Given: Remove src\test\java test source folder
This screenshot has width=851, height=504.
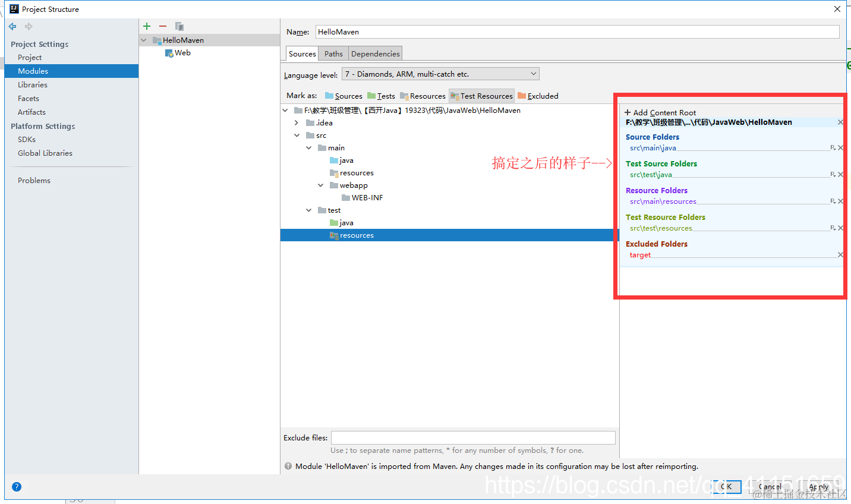Looking at the screenshot, I should [840, 175].
